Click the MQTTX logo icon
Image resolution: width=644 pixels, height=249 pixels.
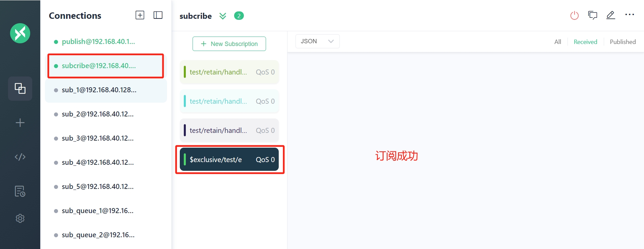point(20,33)
